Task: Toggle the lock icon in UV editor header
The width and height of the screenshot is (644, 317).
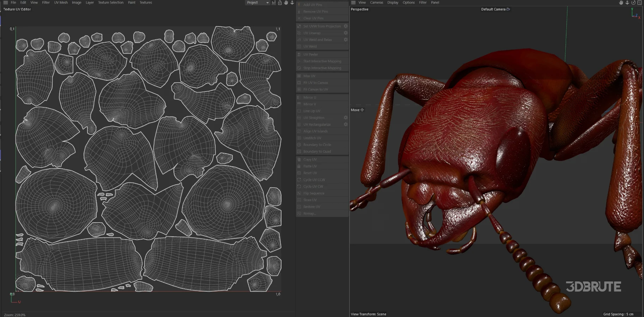Action: [280, 2]
